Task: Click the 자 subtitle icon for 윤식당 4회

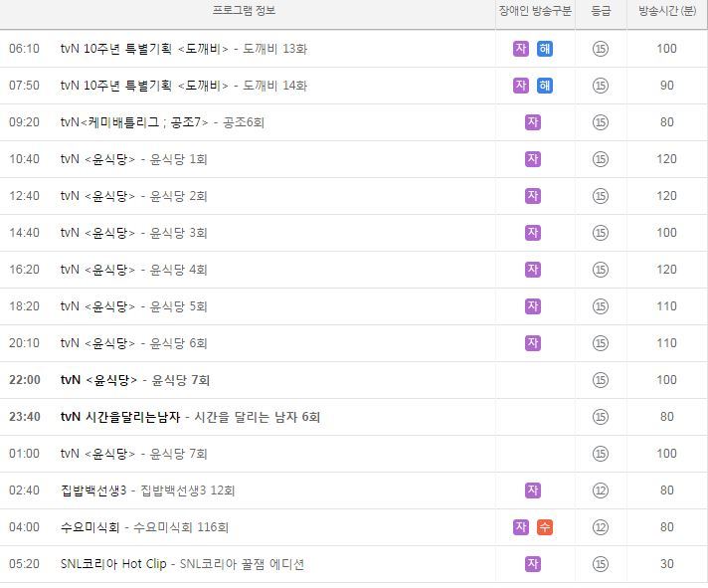Action: (x=533, y=270)
